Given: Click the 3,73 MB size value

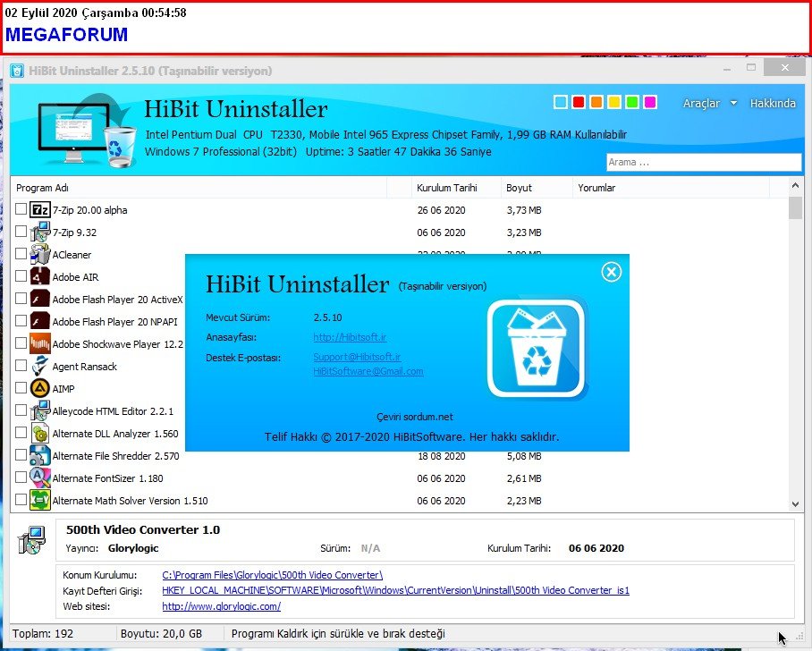Looking at the screenshot, I should [524, 210].
